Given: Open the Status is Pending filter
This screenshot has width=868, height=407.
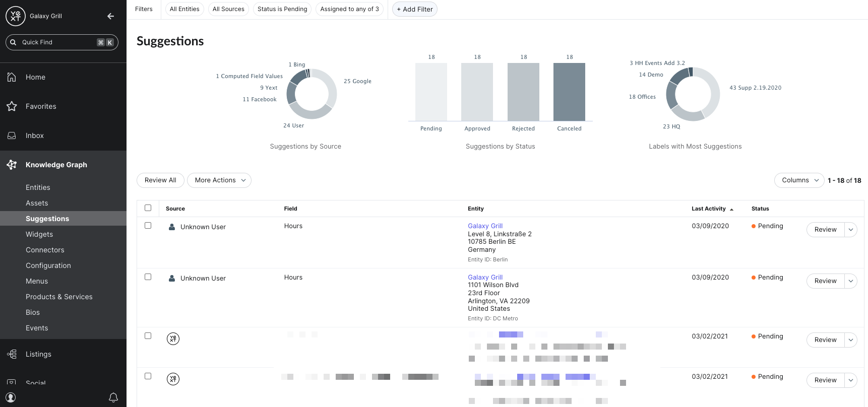Looking at the screenshot, I should (282, 9).
